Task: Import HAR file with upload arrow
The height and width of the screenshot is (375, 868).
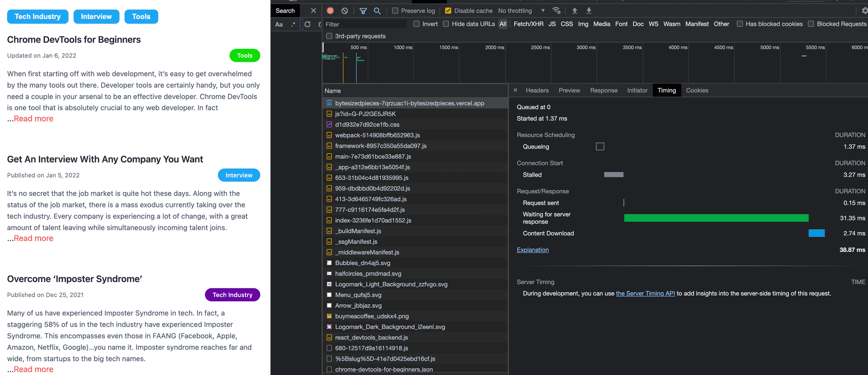Action: point(575,11)
